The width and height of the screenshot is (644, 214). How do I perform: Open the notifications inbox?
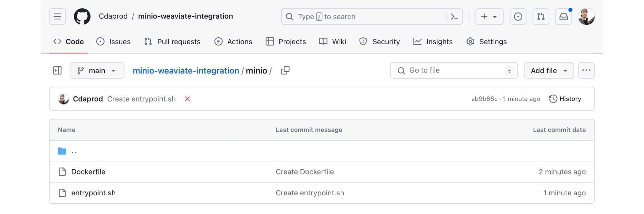point(563,17)
